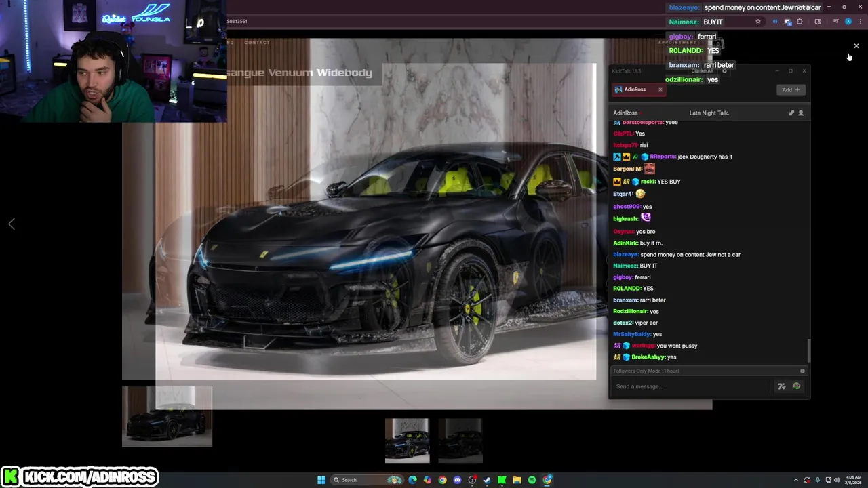This screenshot has height=488, width=868.
Task: Show hidden system tray icons chevron
Action: coord(796,480)
